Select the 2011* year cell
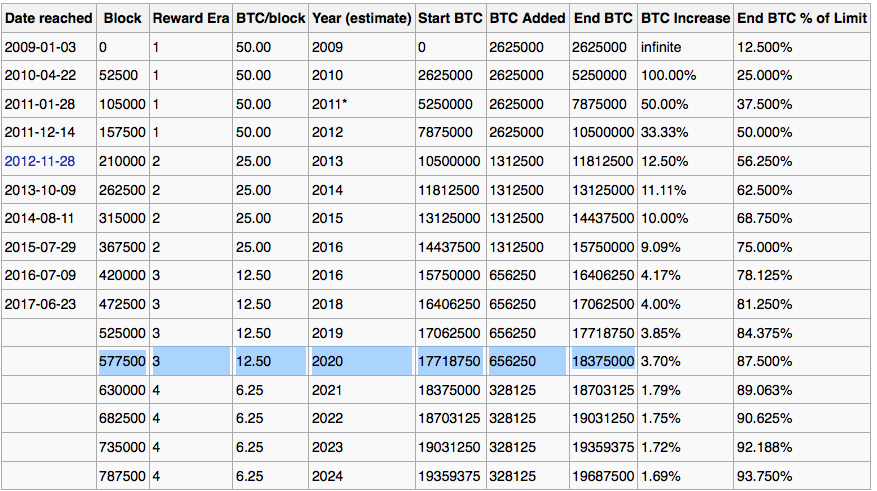The image size is (877, 491). click(330, 104)
